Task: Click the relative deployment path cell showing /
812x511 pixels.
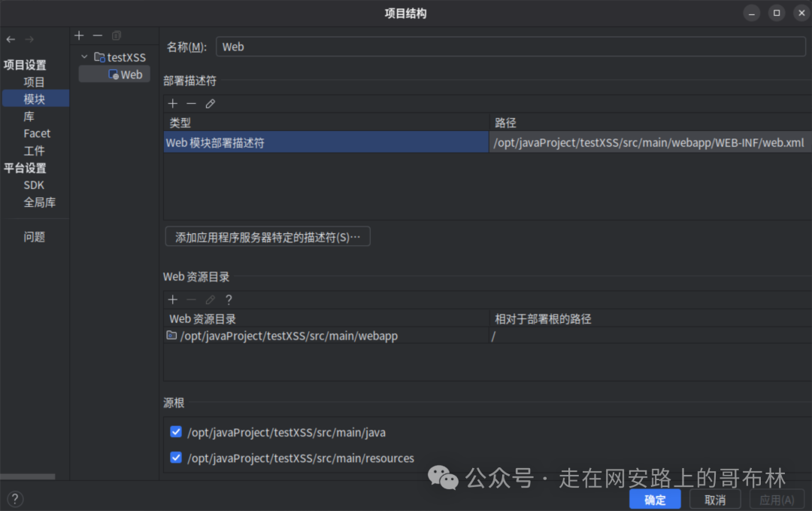Action: coord(650,336)
